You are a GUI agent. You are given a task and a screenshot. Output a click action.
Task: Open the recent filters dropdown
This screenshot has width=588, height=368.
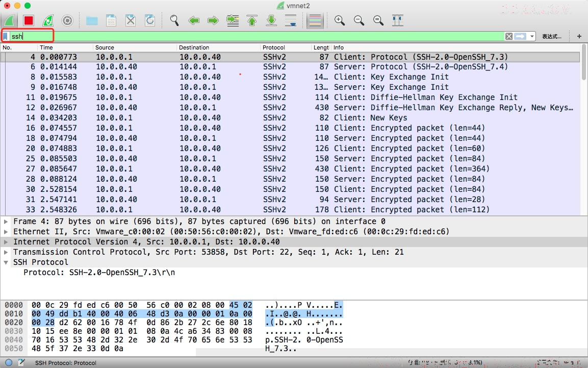(532, 36)
